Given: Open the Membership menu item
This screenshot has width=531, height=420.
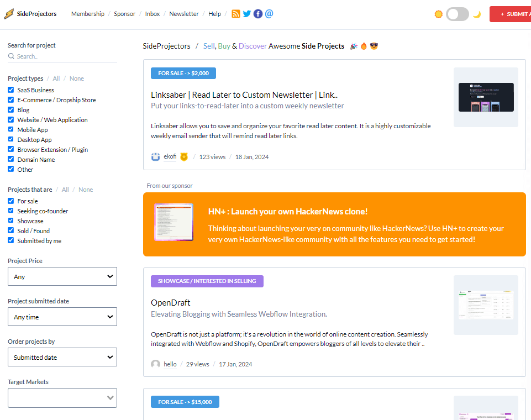Looking at the screenshot, I should [88, 14].
